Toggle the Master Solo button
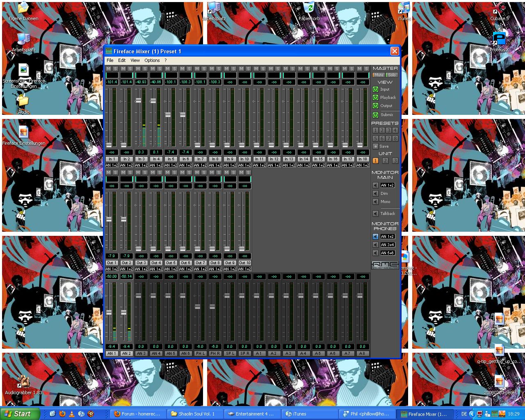This screenshot has width=525, height=420. (392, 75)
